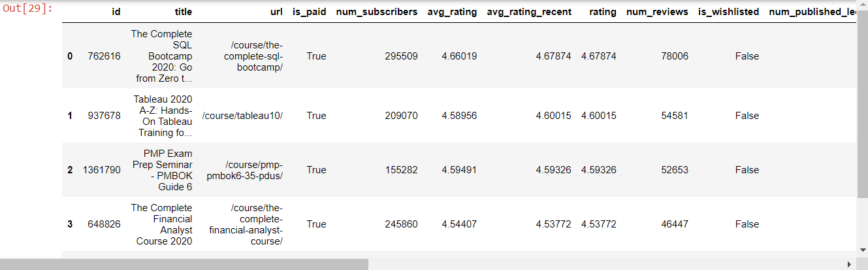The image size is (868, 270).
Task: Click the 'url' column header
Action: coord(276,12)
